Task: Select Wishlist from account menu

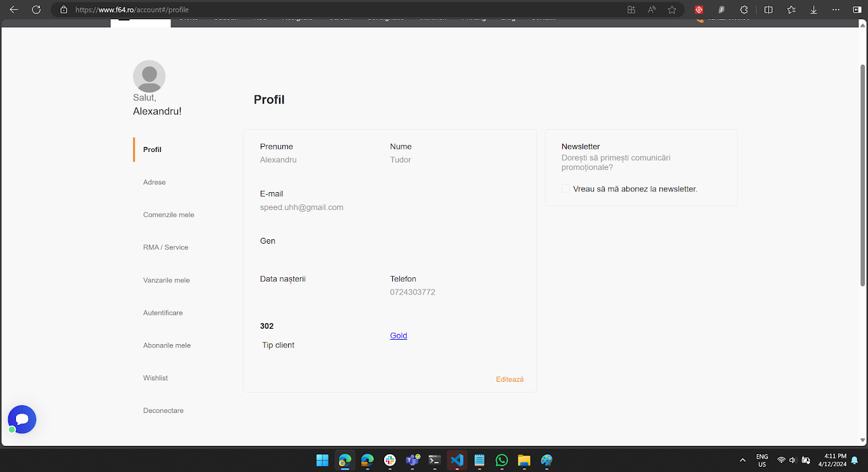Action: (155, 378)
